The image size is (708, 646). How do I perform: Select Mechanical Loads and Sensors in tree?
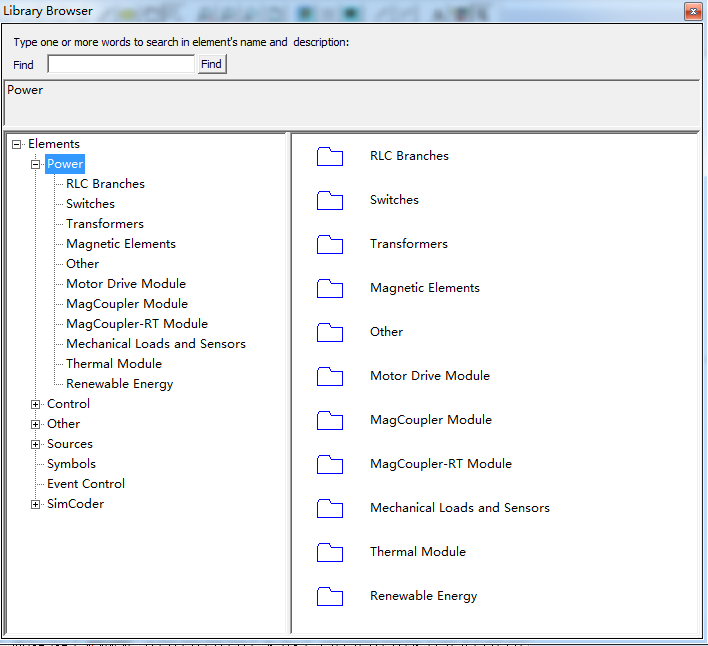click(x=156, y=344)
